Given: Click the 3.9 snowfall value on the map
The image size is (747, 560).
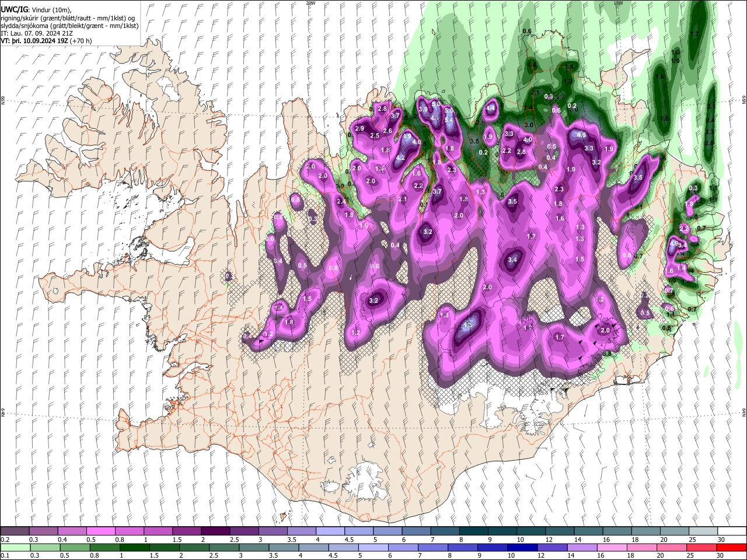Looking at the screenshot, I should (423, 109).
